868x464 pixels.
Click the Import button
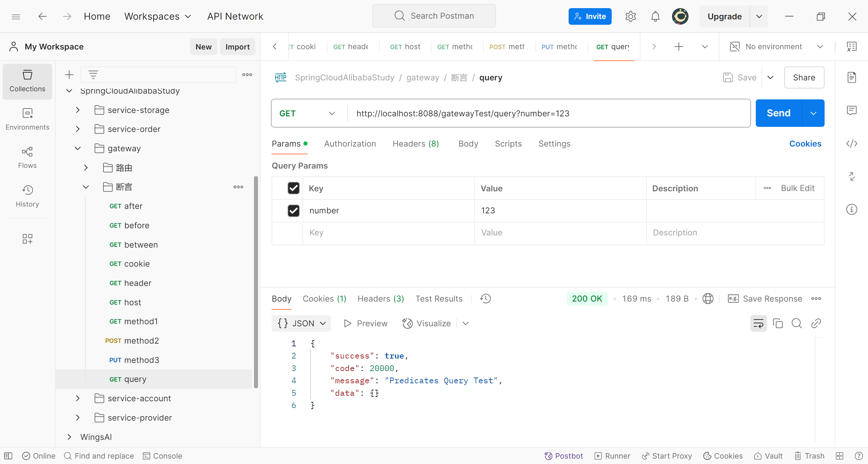point(237,47)
